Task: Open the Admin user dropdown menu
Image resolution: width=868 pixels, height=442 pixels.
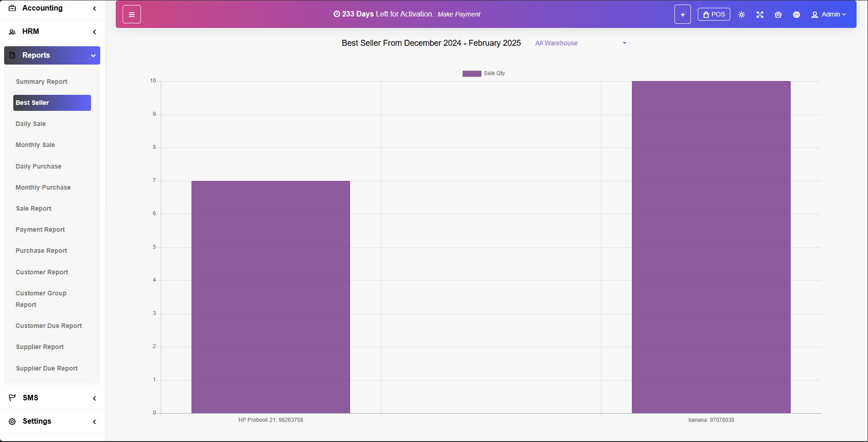Action: [x=828, y=15]
